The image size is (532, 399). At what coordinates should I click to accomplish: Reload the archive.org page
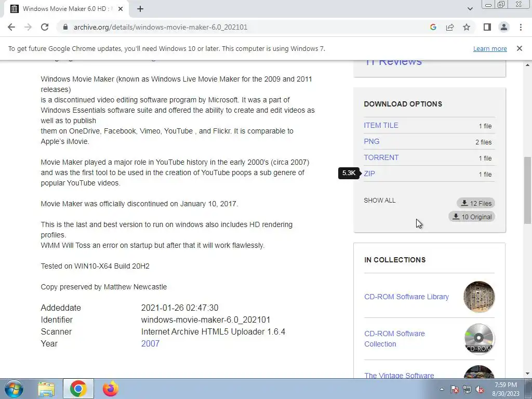pyautogui.click(x=45, y=27)
